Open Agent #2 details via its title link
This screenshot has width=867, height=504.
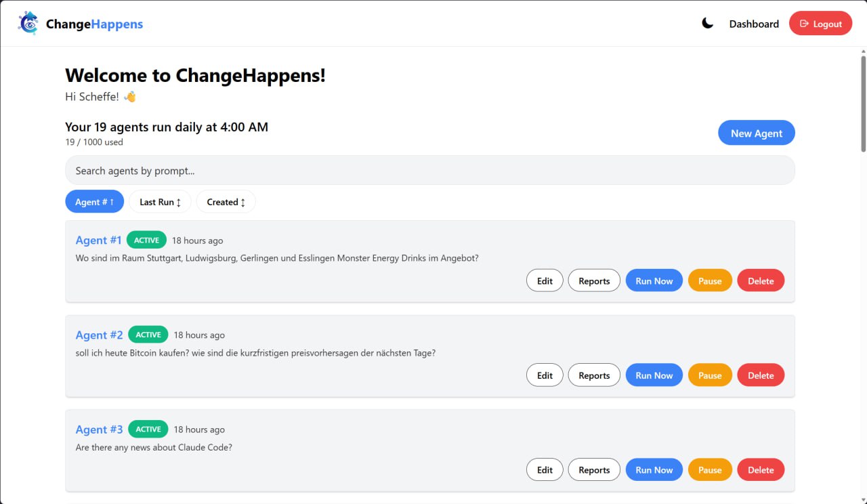(x=99, y=335)
